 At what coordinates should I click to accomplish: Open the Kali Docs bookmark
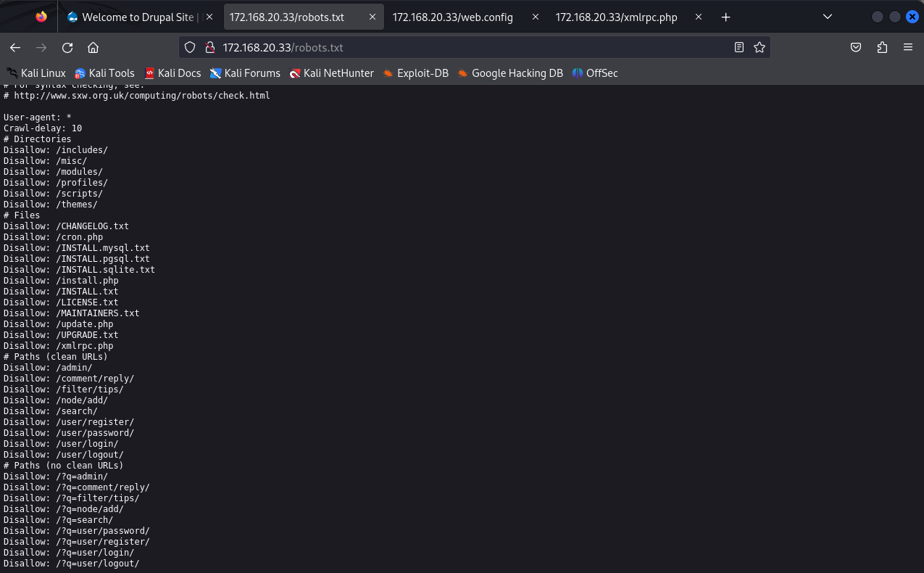172,73
